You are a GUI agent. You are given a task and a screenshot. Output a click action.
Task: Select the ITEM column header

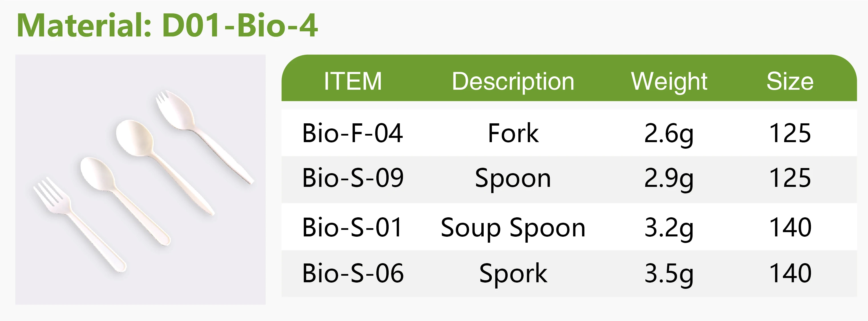[x=352, y=81]
